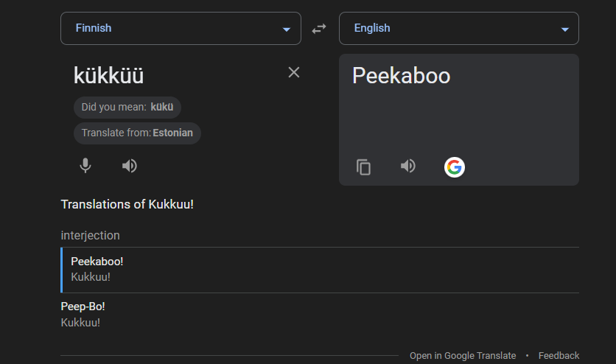This screenshot has width=616, height=364.
Task: Choose 'Translate from: Estonian' suggestion
Action: pos(137,133)
